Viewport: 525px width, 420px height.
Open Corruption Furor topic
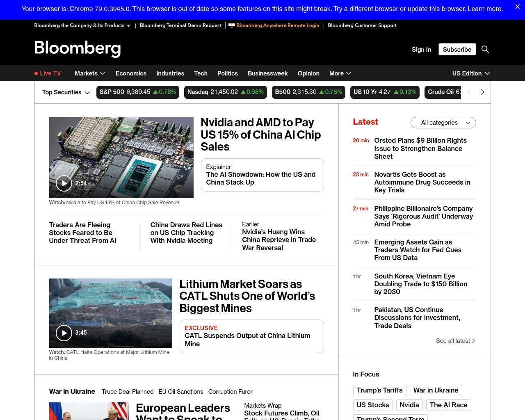tap(231, 392)
